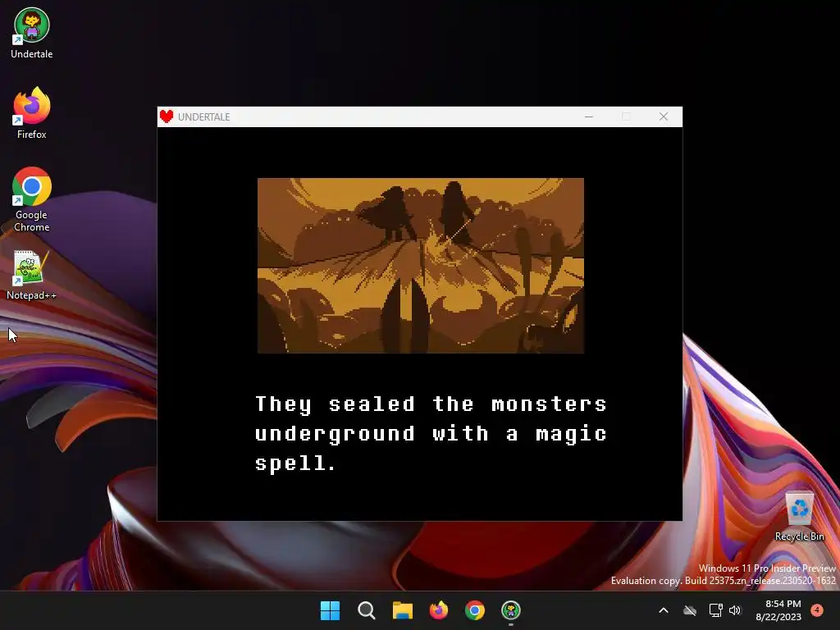Open the clock showing 8:54 PM
Screen dimensions: 840x630
(778, 610)
